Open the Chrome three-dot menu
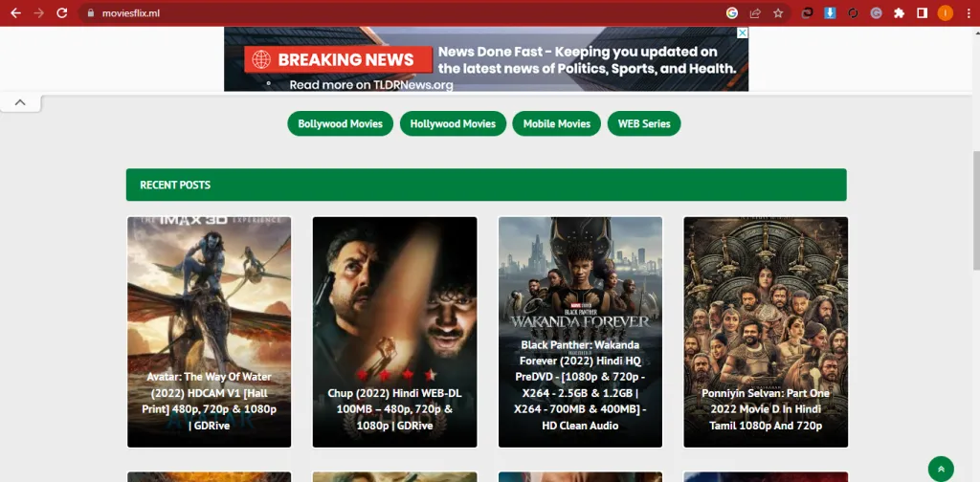This screenshot has width=980, height=482. (x=969, y=13)
